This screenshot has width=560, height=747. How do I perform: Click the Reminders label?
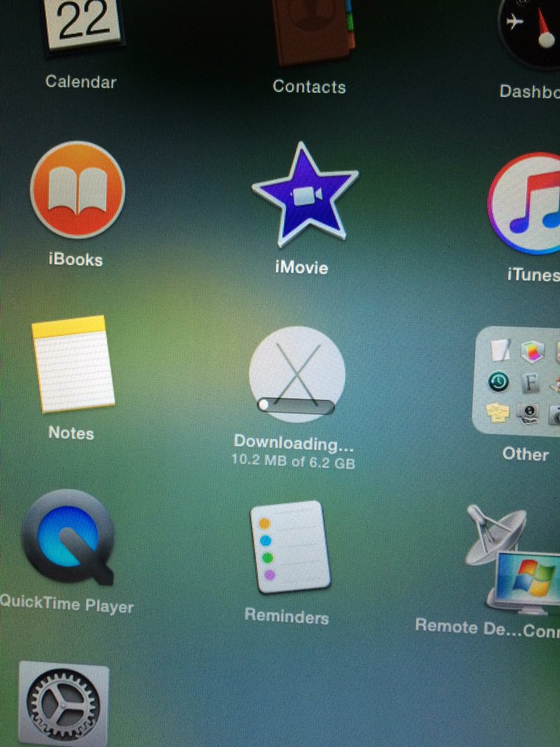click(287, 616)
